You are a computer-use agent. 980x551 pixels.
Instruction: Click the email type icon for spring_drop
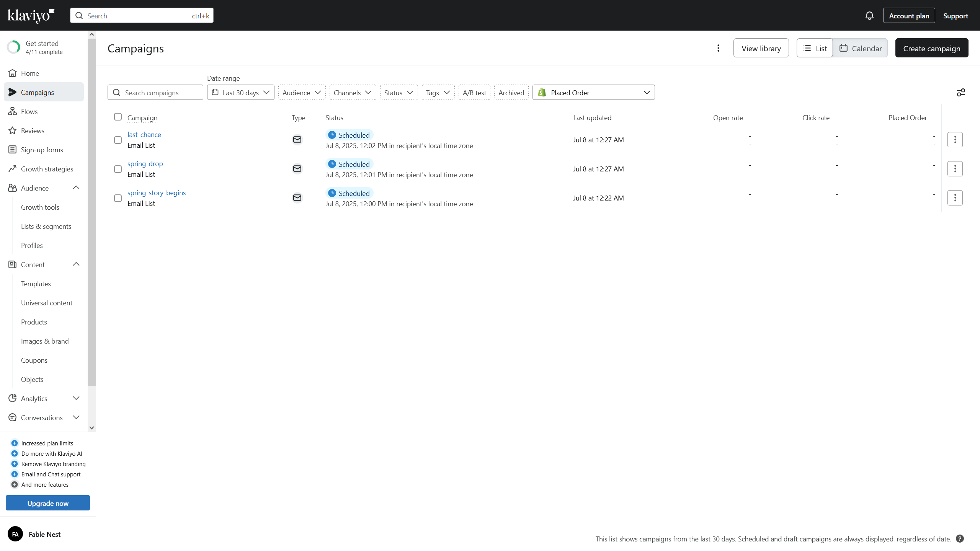[x=297, y=169]
